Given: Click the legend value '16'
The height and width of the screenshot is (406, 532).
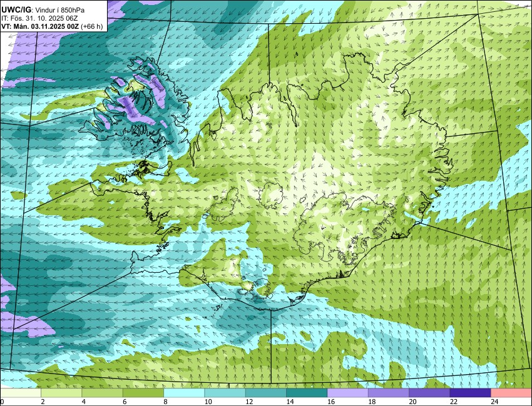Looking at the screenshot, I should pos(331,402).
